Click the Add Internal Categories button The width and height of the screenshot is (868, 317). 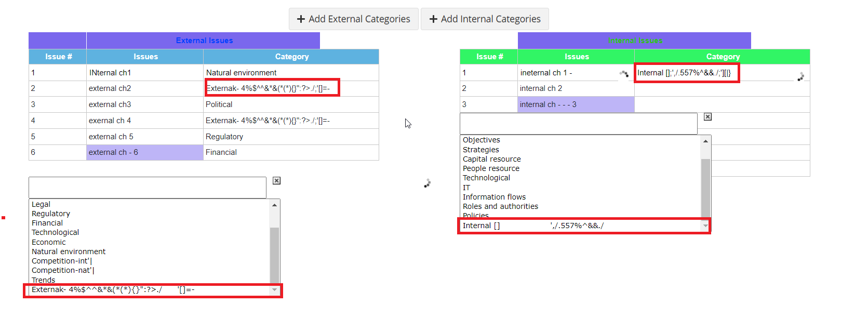(485, 19)
